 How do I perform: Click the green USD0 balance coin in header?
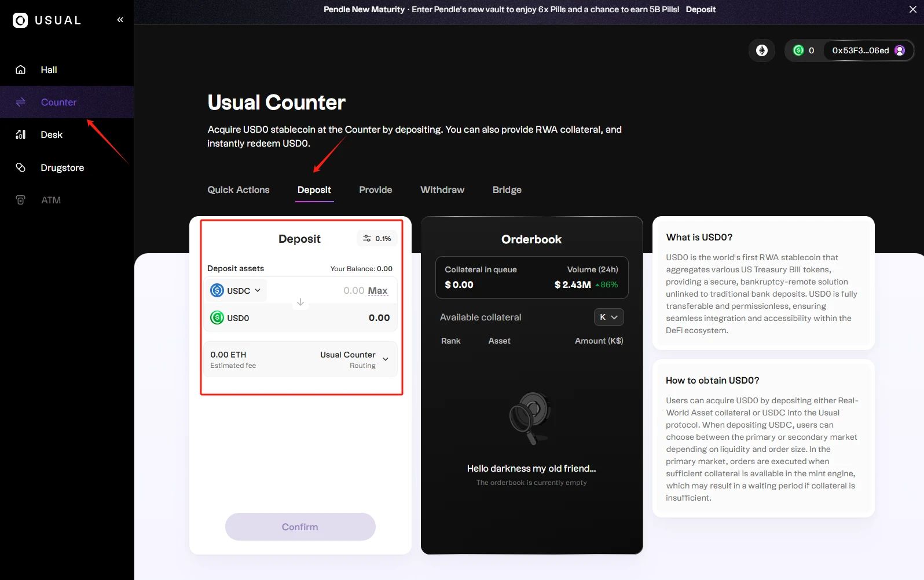tap(798, 50)
